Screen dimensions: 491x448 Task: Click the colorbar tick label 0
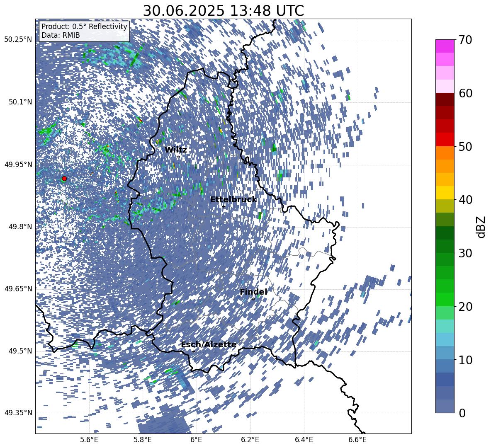pyautogui.click(x=462, y=413)
